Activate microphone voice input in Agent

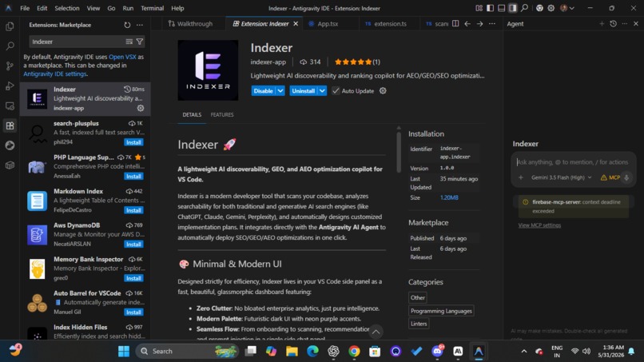tap(626, 177)
